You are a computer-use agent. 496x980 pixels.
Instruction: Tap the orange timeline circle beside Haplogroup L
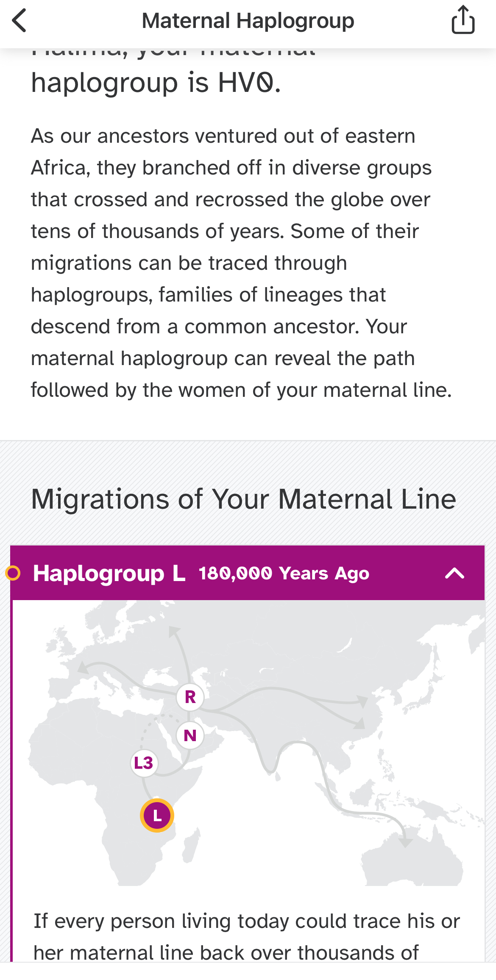(x=13, y=573)
